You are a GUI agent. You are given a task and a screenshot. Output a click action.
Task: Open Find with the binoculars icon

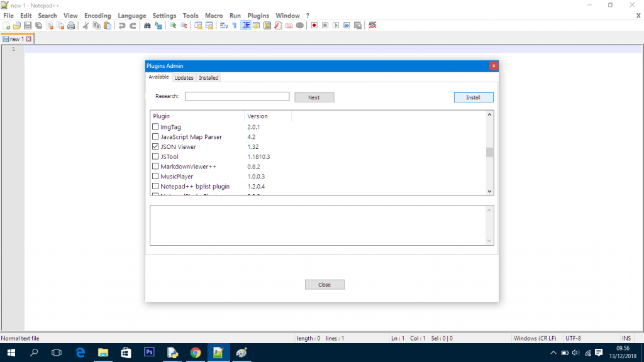pos(147,26)
